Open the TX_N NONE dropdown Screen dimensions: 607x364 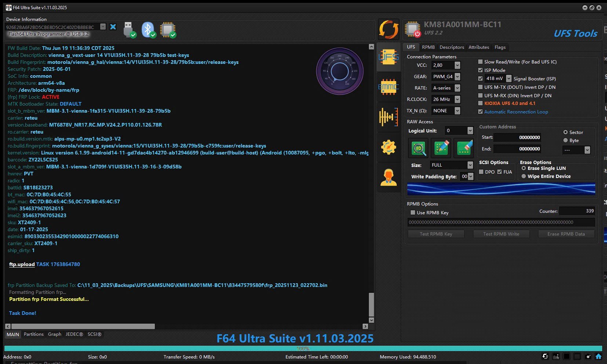point(457,110)
